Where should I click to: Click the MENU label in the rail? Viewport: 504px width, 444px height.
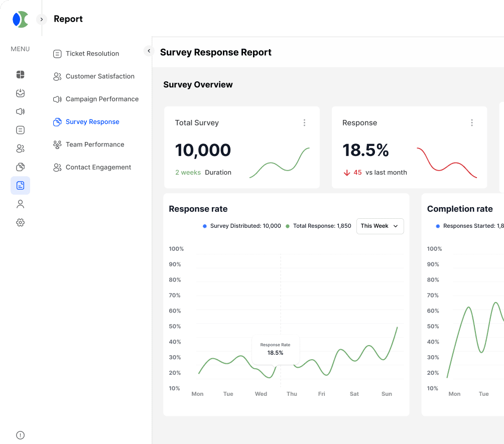pos(20,49)
